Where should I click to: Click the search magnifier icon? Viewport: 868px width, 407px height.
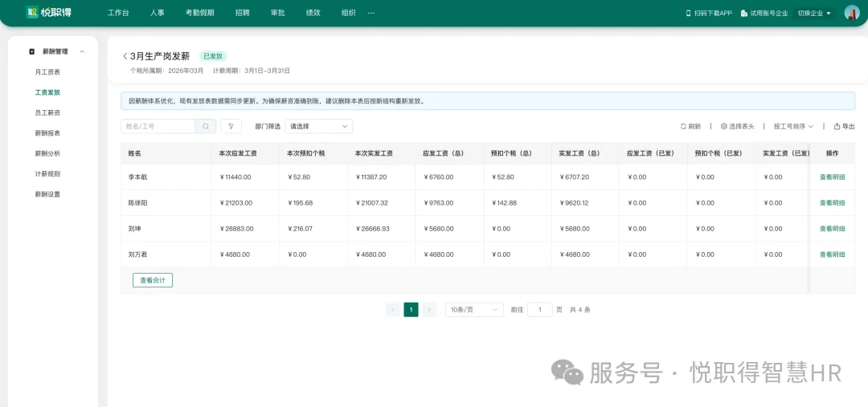(x=206, y=126)
